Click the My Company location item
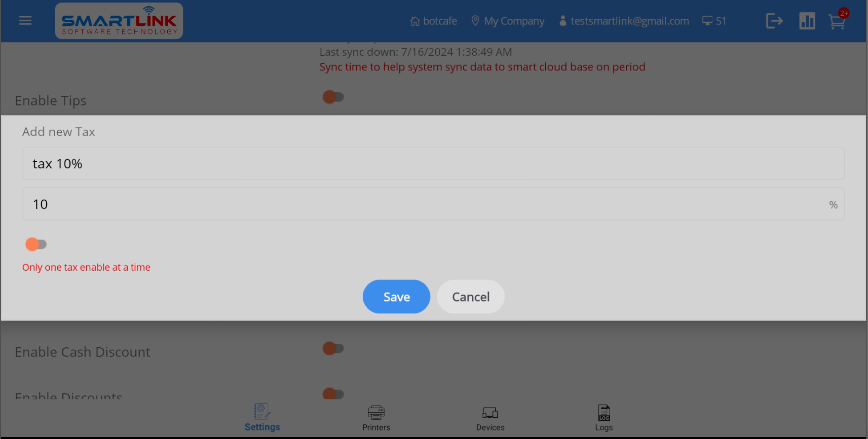 (508, 21)
